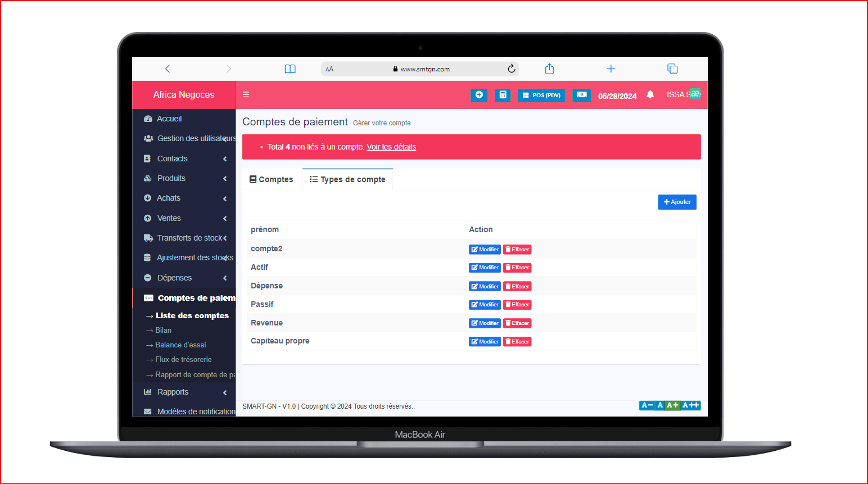Click the browser share icon

[549, 69]
